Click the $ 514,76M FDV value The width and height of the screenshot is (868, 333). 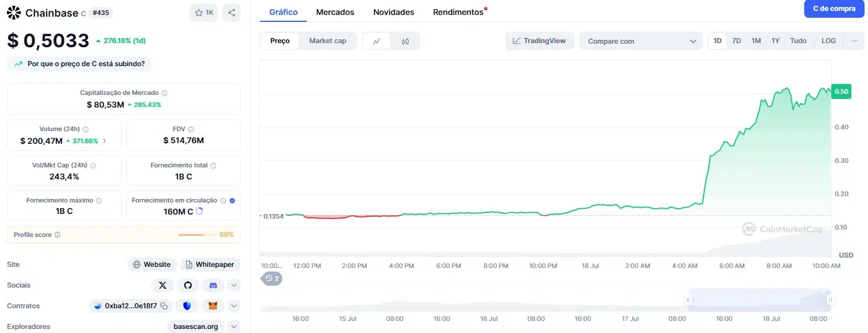pyautogui.click(x=183, y=140)
